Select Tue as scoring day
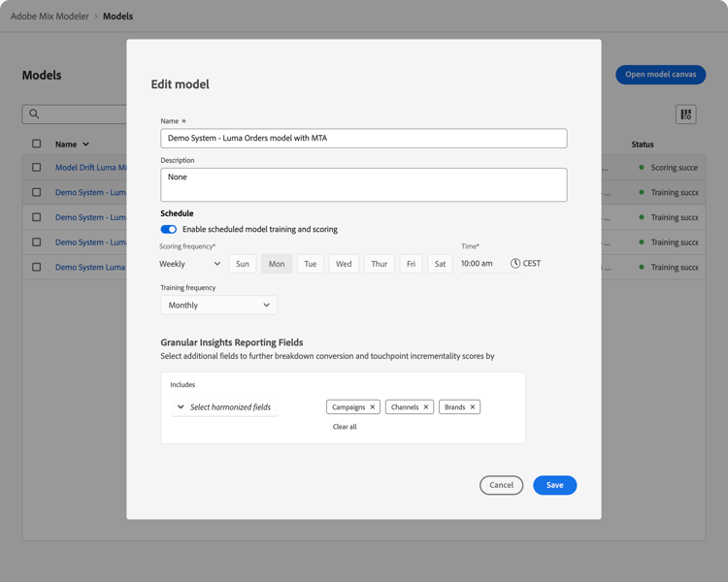Viewport: 728px width, 582px height. (x=311, y=264)
